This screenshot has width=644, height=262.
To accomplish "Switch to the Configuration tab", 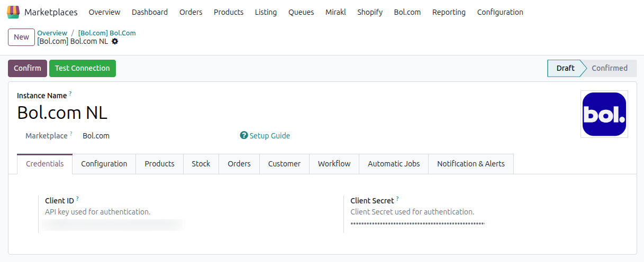I will pyautogui.click(x=104, y=164).
